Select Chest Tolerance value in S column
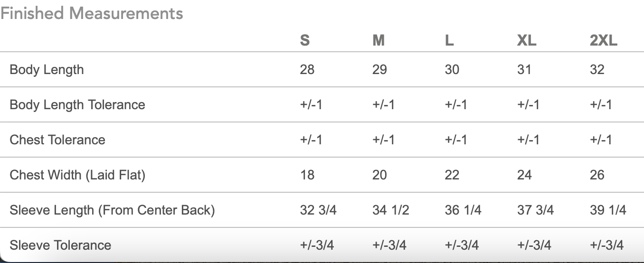 coord(311,140)
